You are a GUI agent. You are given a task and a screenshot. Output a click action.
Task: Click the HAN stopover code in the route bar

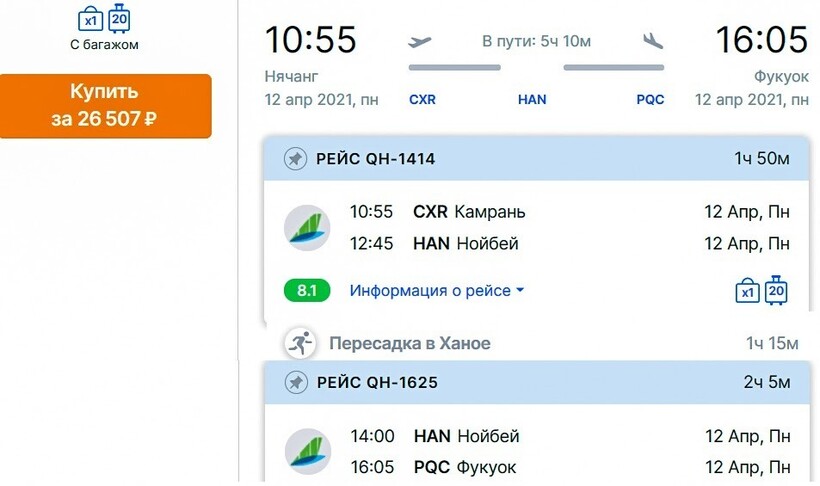coord(532,100)
